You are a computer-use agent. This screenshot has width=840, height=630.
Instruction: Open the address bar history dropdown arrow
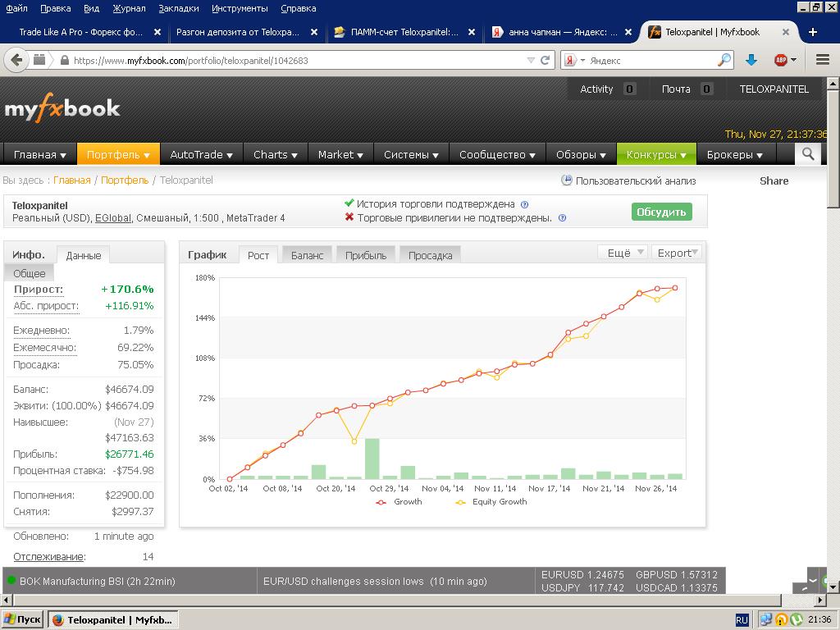coord(531,60)
